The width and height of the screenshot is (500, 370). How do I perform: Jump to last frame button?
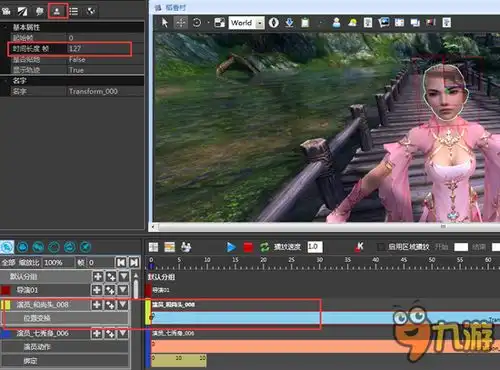134,262
